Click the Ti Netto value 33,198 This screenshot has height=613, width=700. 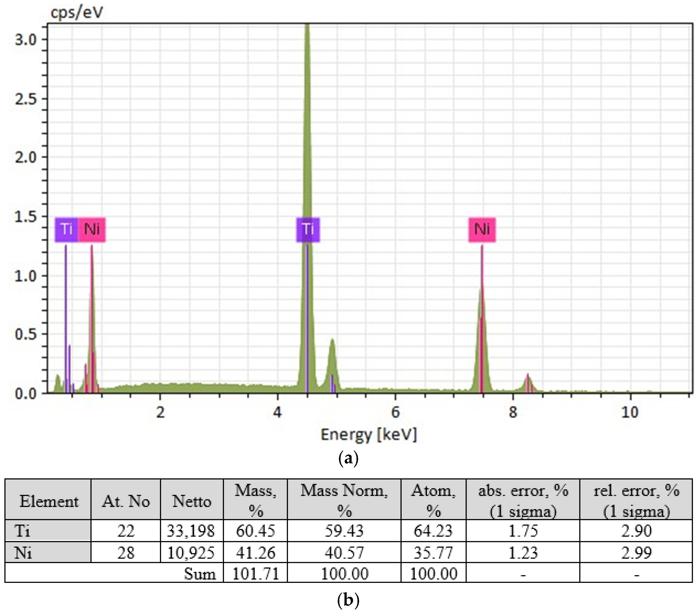[x=191, y=531]
